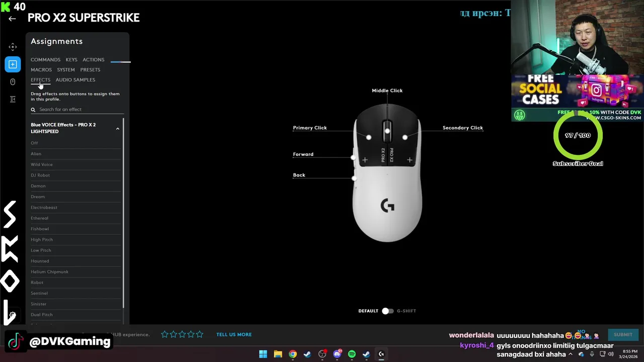Select the Electrobeast effect
The width and height of the screenshot is (644, 362).
click(x=75, y=208)
